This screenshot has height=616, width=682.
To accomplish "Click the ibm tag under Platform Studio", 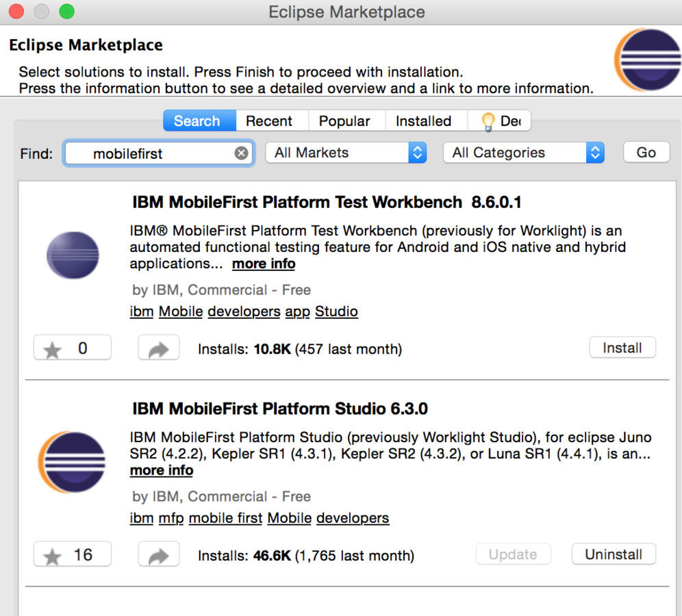I will pyautogui.click(x=142, y=517).
